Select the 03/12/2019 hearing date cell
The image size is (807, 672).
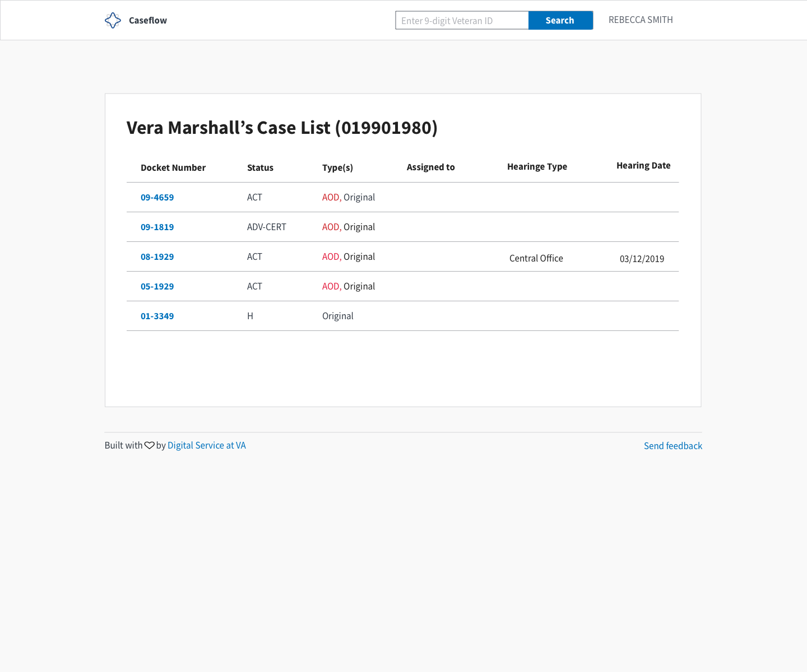click(642, 259)
